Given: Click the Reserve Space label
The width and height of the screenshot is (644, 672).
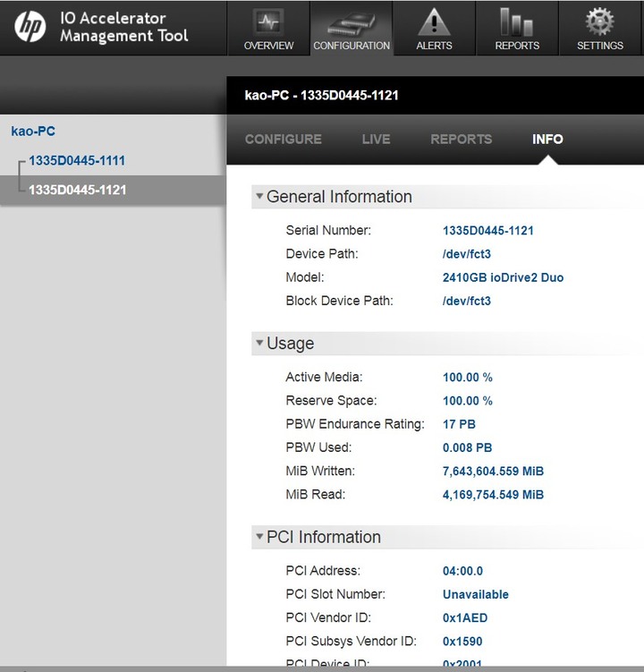Looking at the screenshot, I should (331, 400).
